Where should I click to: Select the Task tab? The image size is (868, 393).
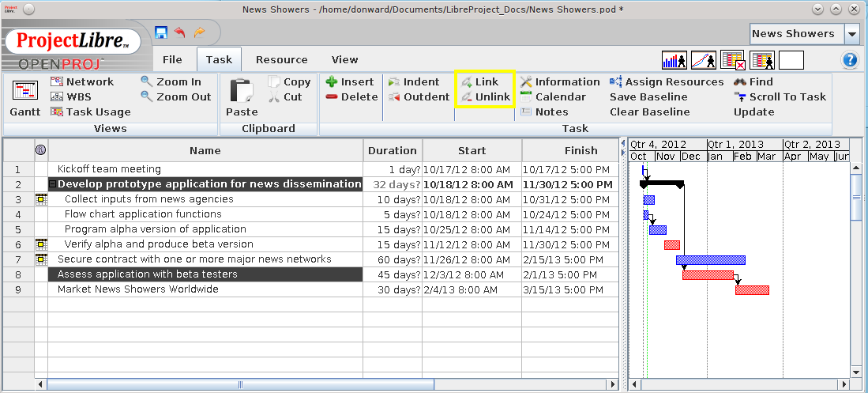point(220,60)
